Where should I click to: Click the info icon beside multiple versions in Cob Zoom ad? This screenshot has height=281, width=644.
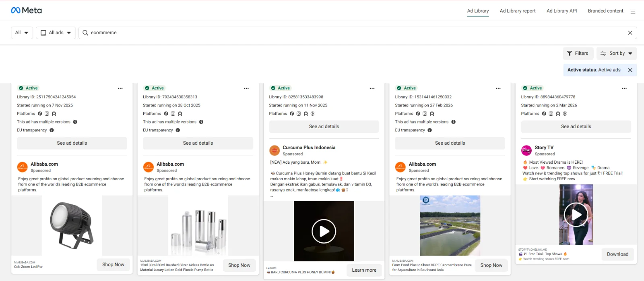(75, 122)
